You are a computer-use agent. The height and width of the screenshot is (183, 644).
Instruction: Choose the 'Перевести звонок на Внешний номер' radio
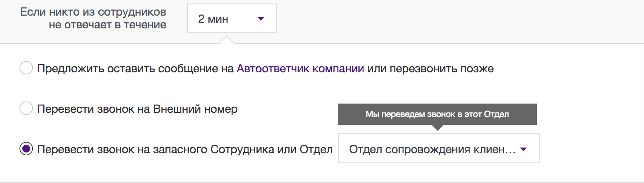[26, 108]
